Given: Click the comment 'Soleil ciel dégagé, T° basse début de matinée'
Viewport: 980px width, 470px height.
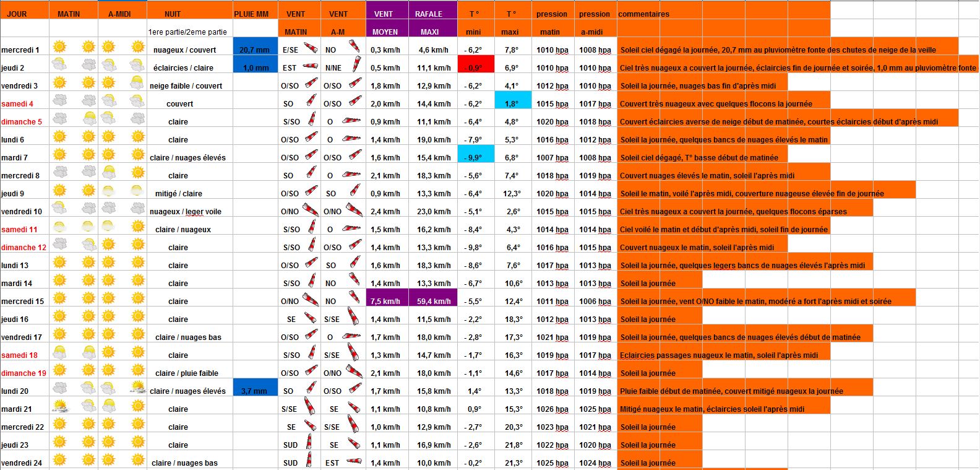Looking at the screenshot, I should (699, 158).
